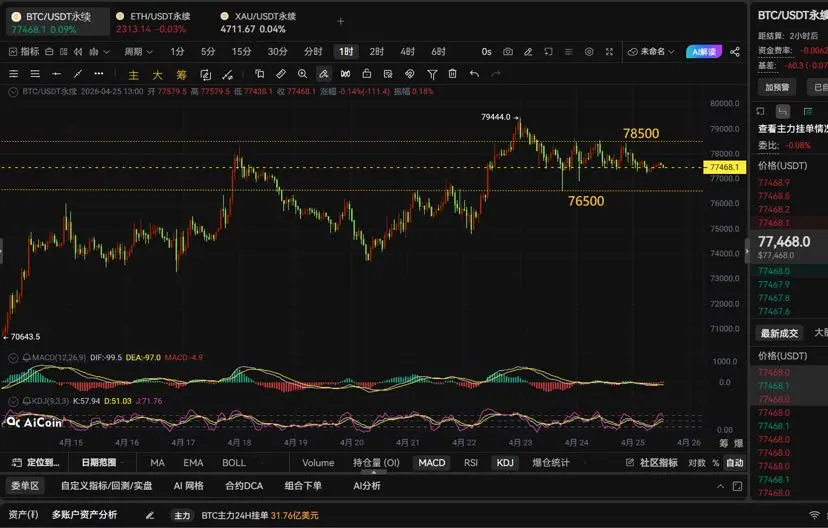The height and width of the screenshot is (528, 828).
Task: Toggle MACD indicator in bottom bar
Action: pos(432,463)
